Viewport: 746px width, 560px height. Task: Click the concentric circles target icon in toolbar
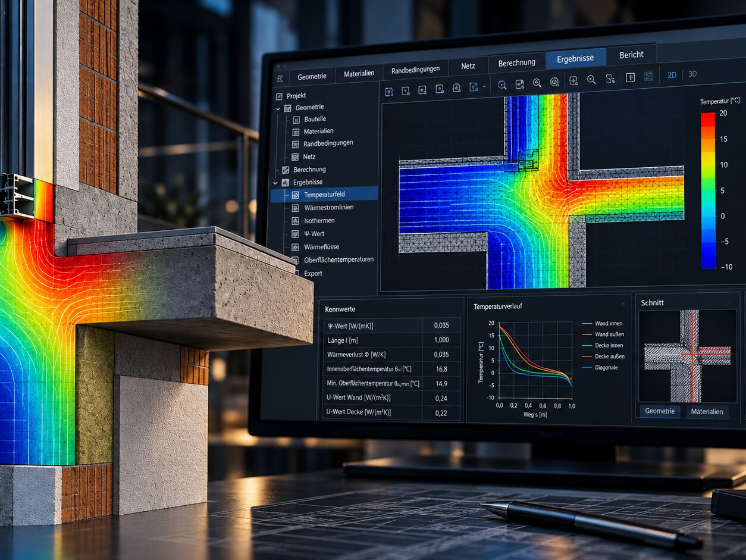(x=554, y=82)
